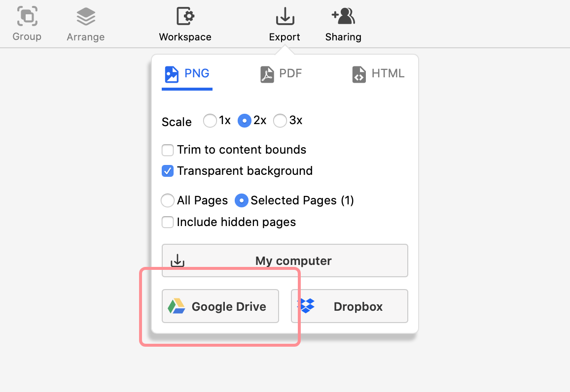Select the 3x scale option
Screen dimensions: 570x392
tap(280, 120)
